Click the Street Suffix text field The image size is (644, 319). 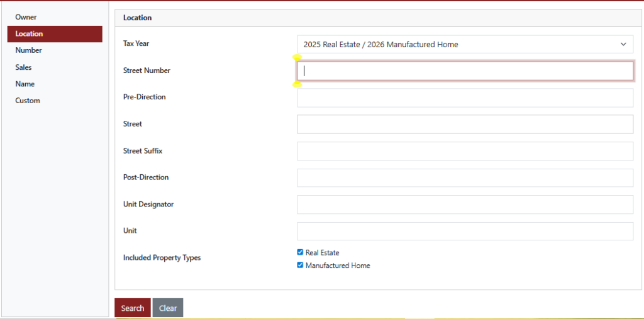click(x=465, y=151)
